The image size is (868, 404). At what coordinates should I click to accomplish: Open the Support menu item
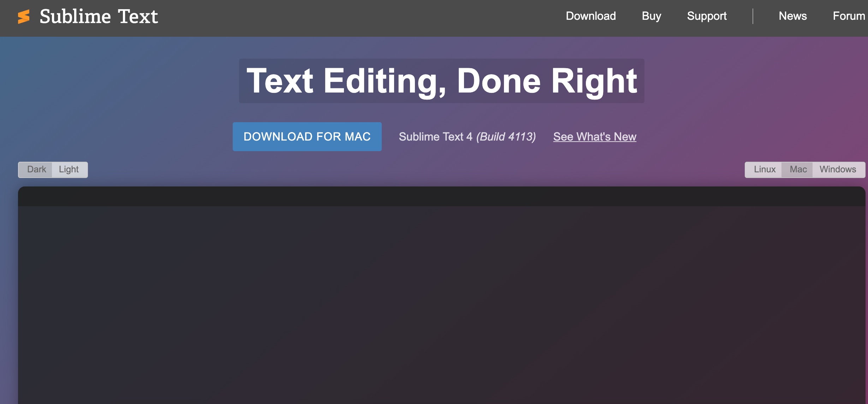(x=707, y=16)
